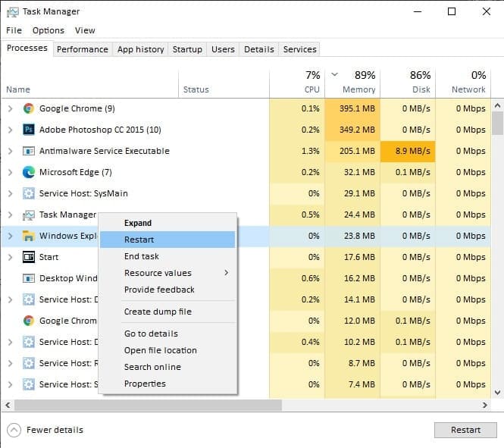Click the Start process icon

coord(29,257)
